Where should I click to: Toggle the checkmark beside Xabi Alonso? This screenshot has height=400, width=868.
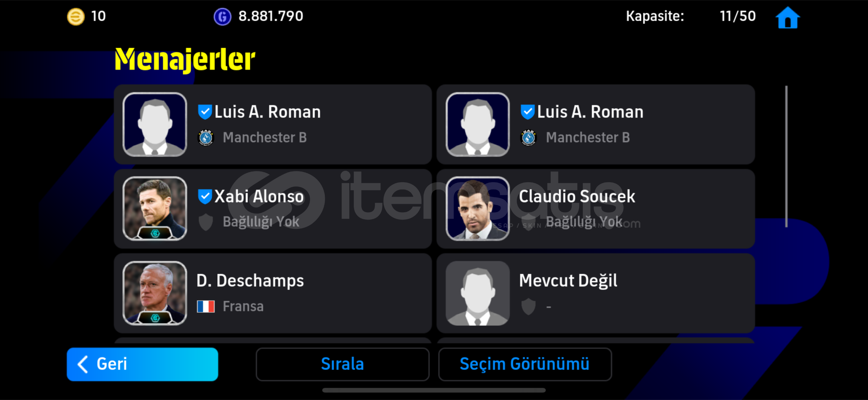[205, 196]
